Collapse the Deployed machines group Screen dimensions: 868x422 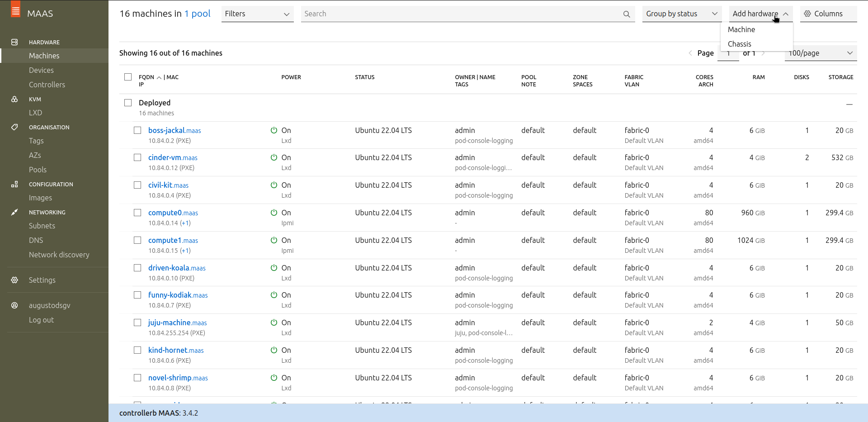[849, 104]
